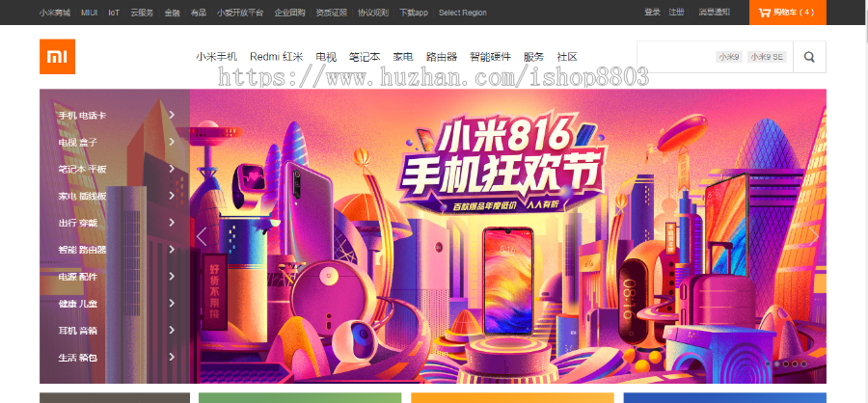Open the 社区 navigation item
The width and height of the screenshot is (868, 403).
coord(567,57)
